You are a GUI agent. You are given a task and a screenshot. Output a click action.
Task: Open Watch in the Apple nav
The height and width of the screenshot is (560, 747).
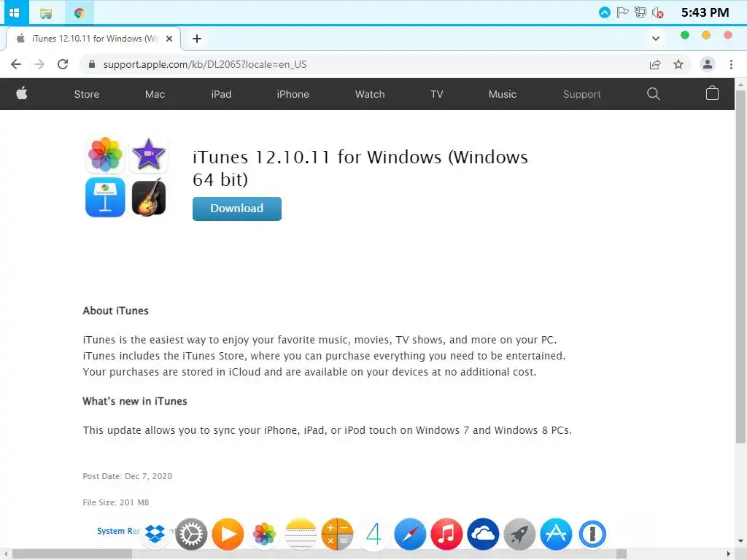[370, 94]
